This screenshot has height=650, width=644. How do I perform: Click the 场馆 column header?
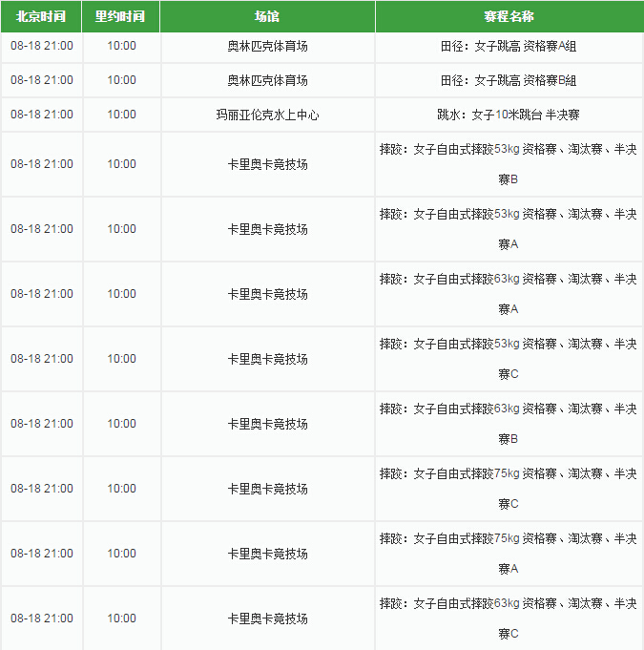pos(267,17)
